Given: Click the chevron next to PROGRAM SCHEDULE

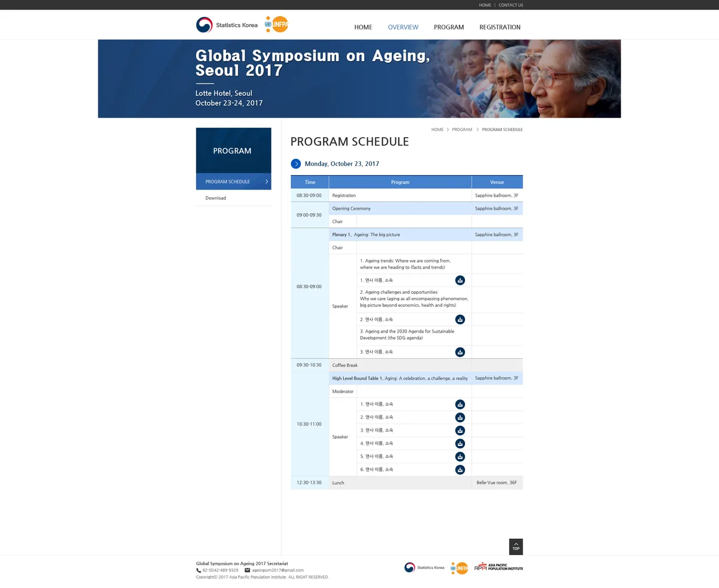Looking at the screenshot, I should [267, 182].
